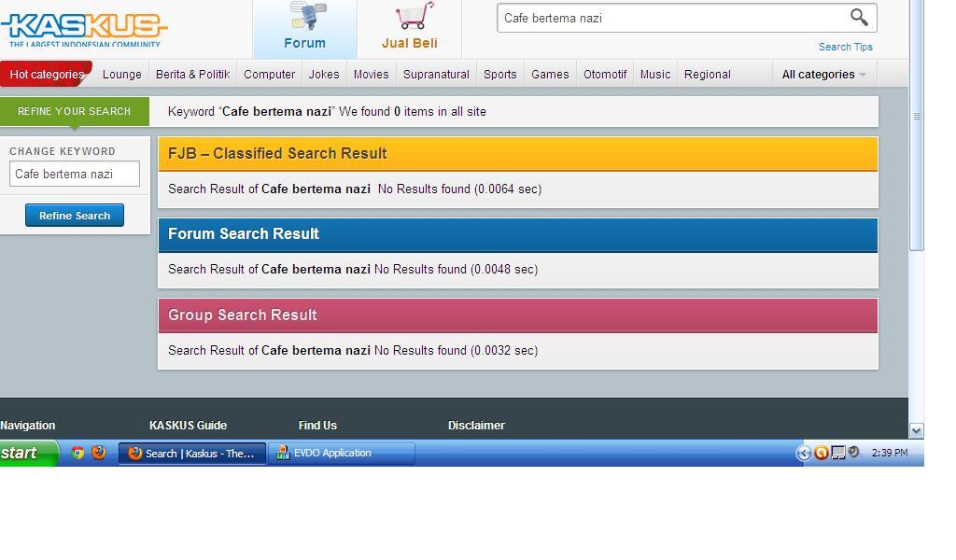Open the volume tray icon
The width and height of the screenshot is (956, 560).
tap(853, 452)
